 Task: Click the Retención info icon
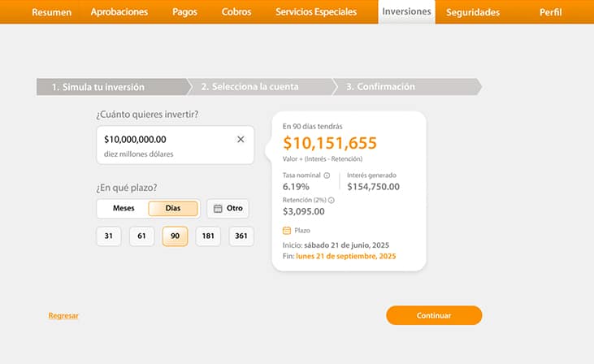coord(331,200)
